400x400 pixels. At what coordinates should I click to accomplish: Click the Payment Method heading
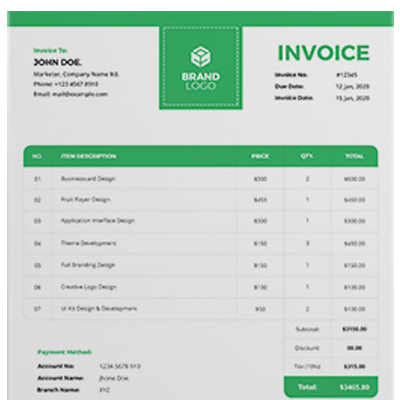(x=64, y=352)
